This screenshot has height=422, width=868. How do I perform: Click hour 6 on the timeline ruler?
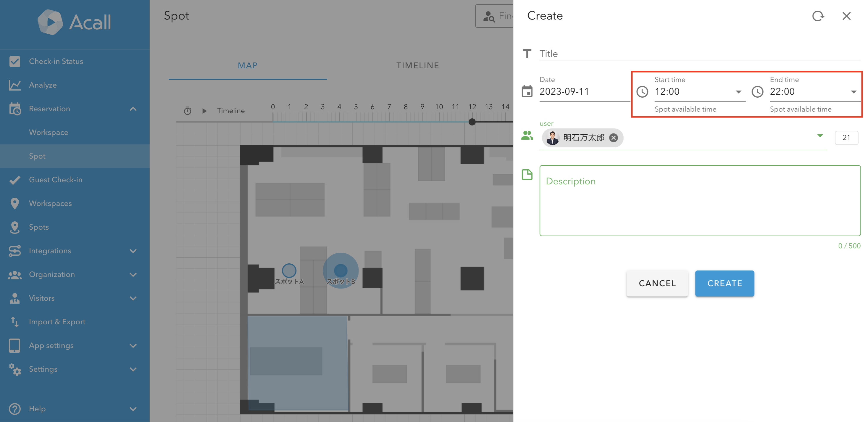point(372,107)
